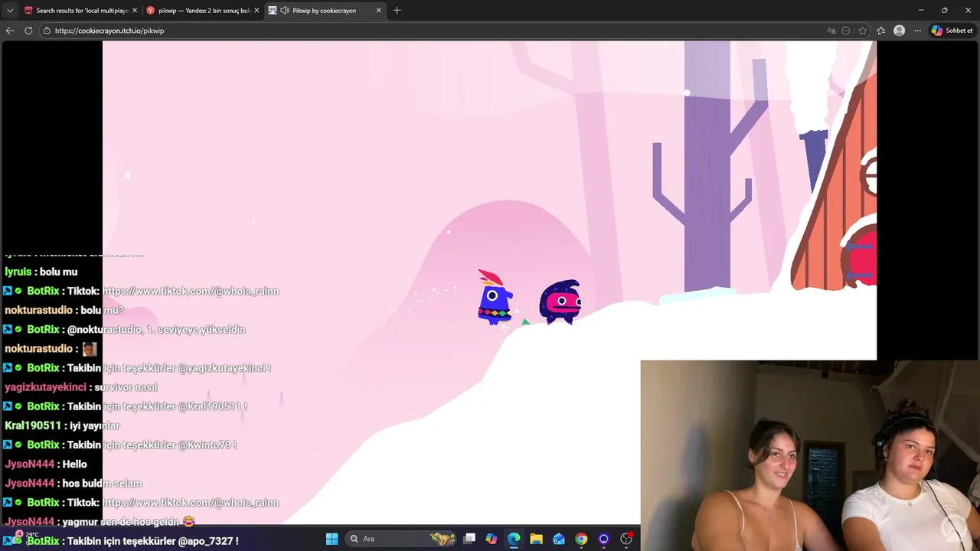Click username 'yagizkutayekinci' in chat
The height and width of the screenshot is (551, 980).
(45, 387)
